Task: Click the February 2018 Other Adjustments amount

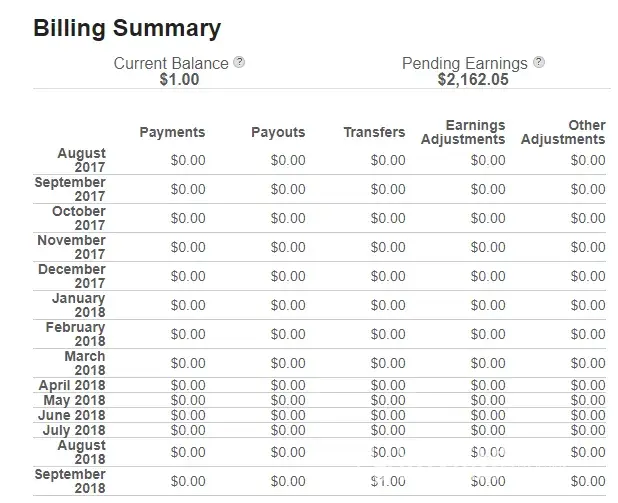Action: [588, 334]
